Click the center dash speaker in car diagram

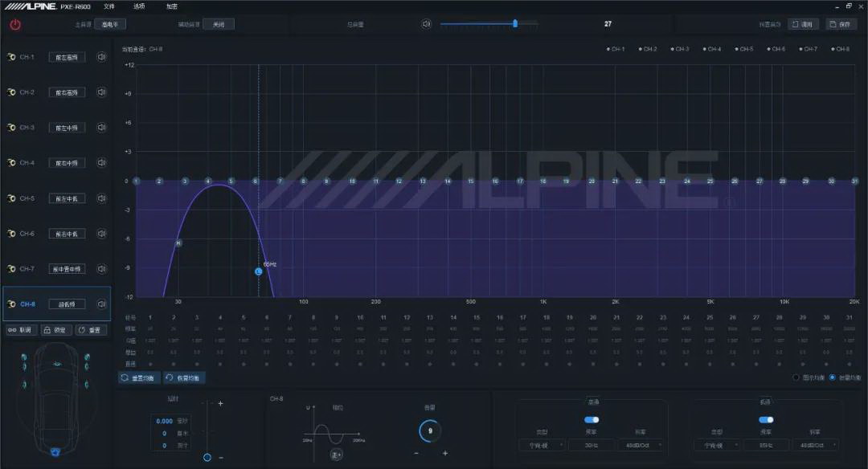[x=57, y=364]
